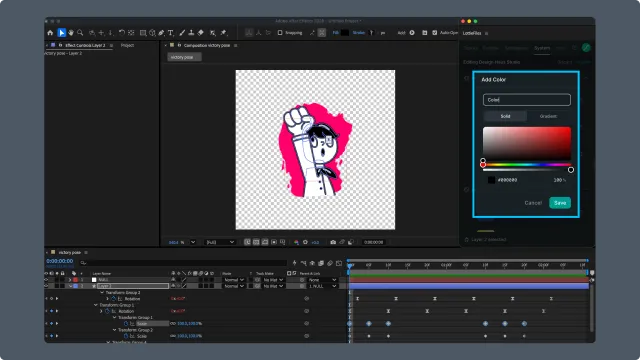
Task: Click the keyframe diamond in the highlighted Scale row
Action: click(51, 323)
